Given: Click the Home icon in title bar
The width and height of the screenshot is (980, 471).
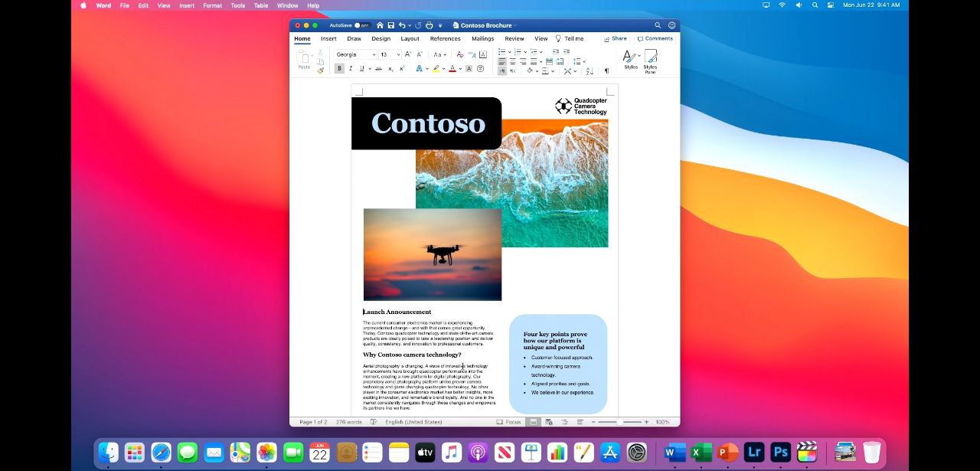Looking at the screenshot, I should pyautogui.click(x=380, y=25).
